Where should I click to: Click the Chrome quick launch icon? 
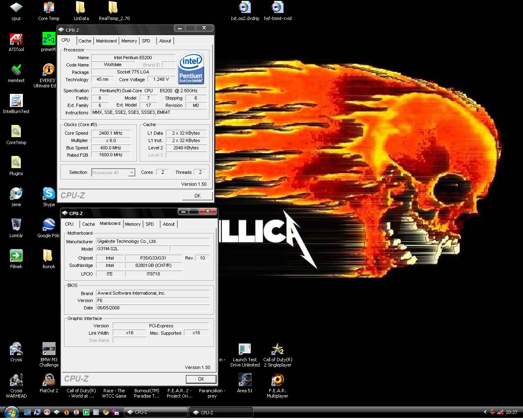[106, 412]
